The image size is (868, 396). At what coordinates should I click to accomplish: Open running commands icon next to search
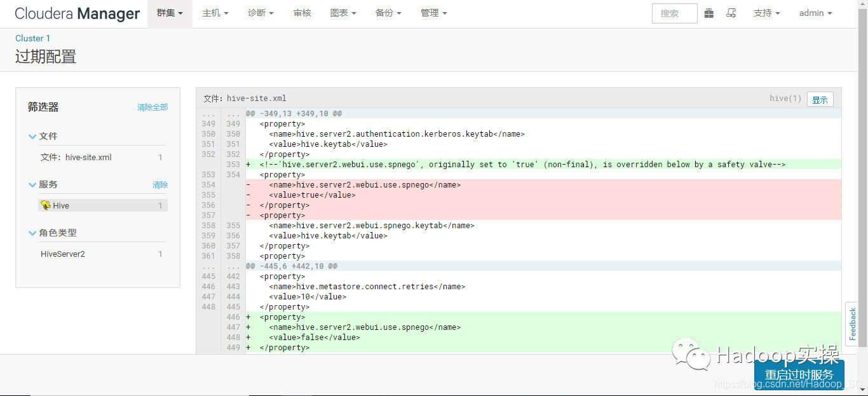click(731, 13)
